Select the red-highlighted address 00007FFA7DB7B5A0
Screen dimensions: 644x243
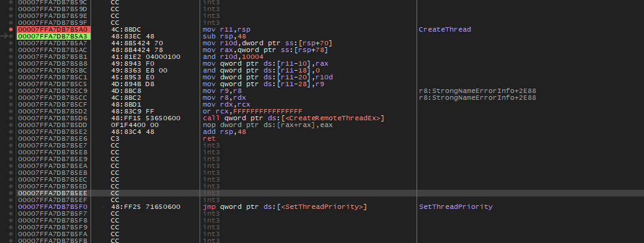(x=53, y=30)
